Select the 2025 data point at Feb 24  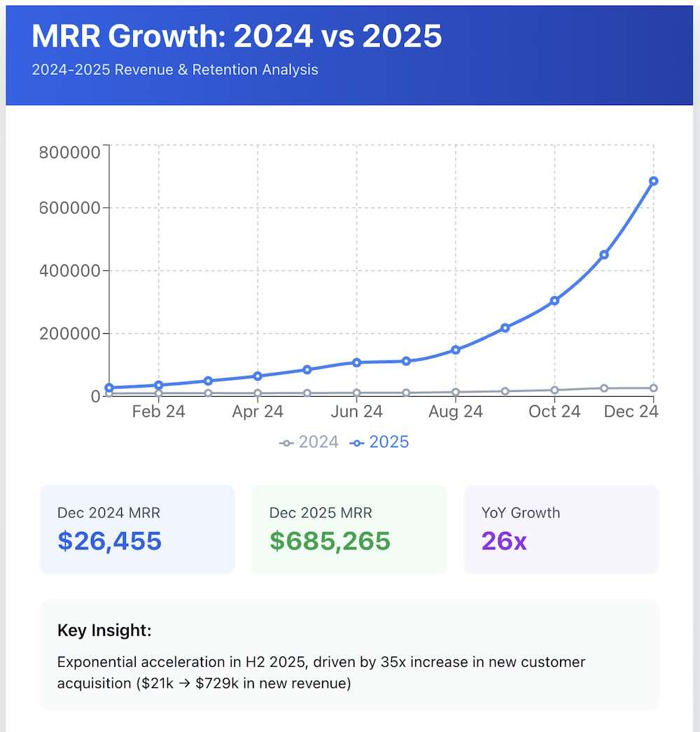tap(159, 386)
